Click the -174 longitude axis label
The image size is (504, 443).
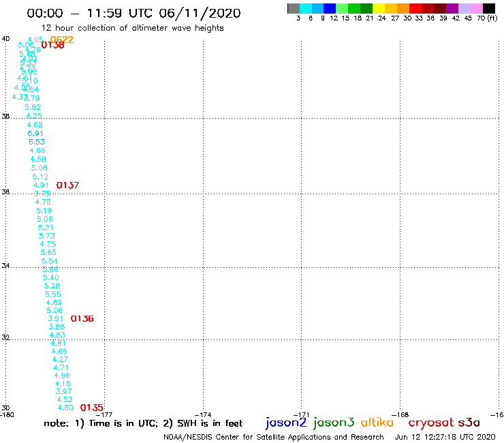203,415
